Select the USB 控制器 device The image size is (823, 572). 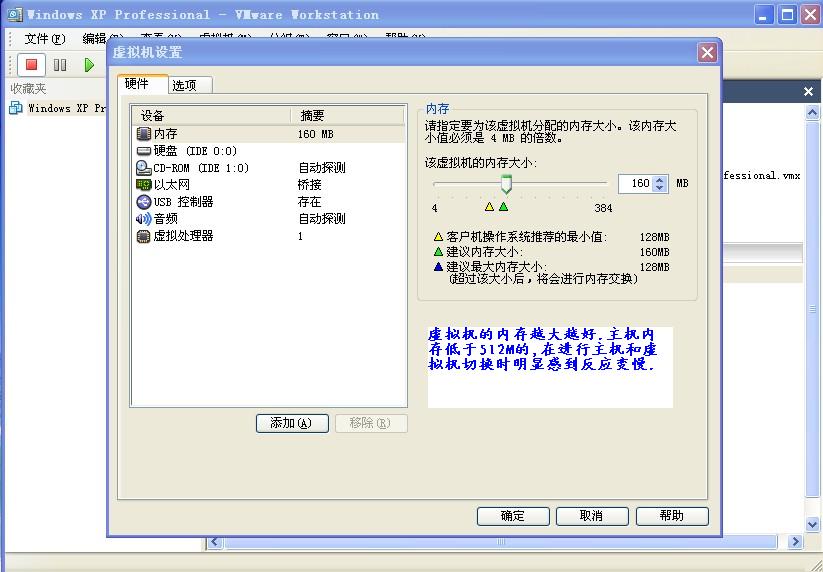[x=182, y=202]
